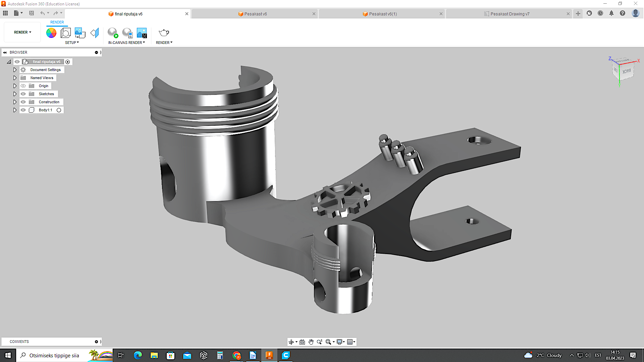644x362 pixels.
Task: Open the Windows Start menu
Action: click(x=8, y=355)
